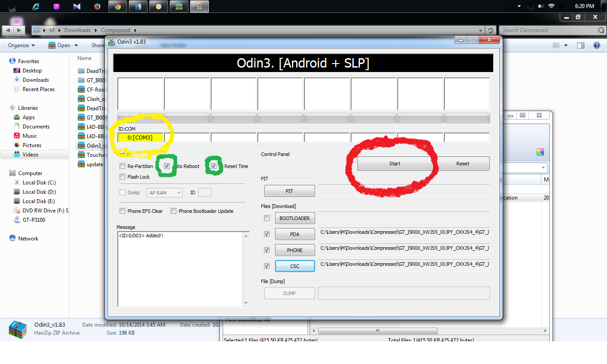Click the Open toolbar button
This screenshot has height=364, width=607.
coord(59,45)
